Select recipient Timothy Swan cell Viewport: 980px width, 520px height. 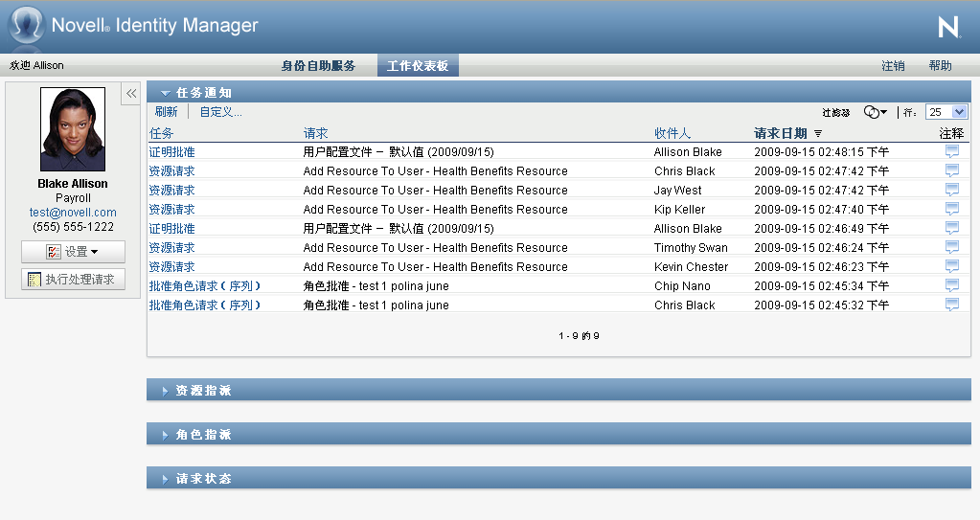(x=691, y=247)
